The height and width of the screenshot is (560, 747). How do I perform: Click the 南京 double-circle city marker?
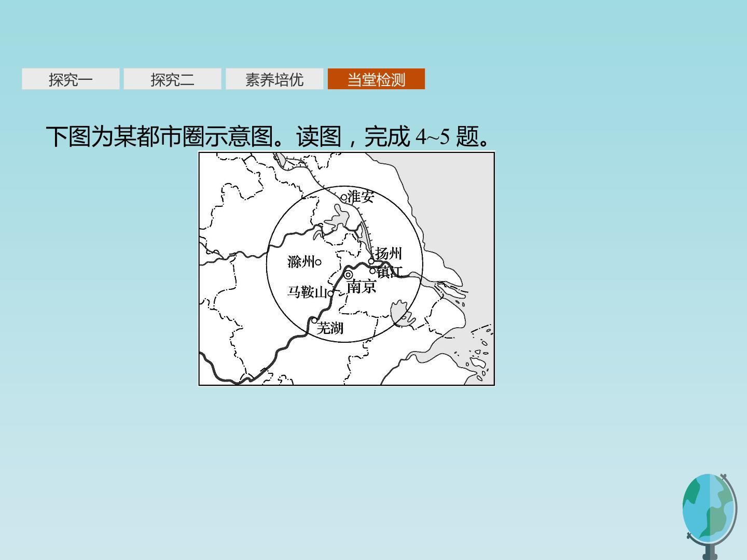(x=349, y=275)
